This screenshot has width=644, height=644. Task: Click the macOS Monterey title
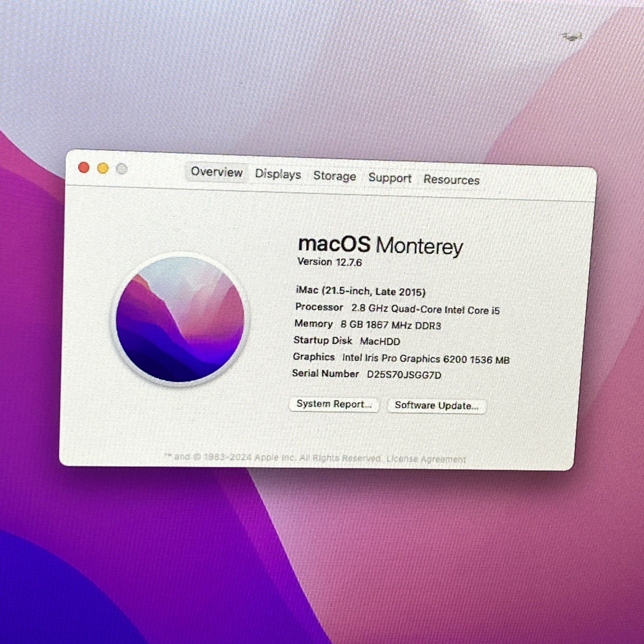[380, 245]
